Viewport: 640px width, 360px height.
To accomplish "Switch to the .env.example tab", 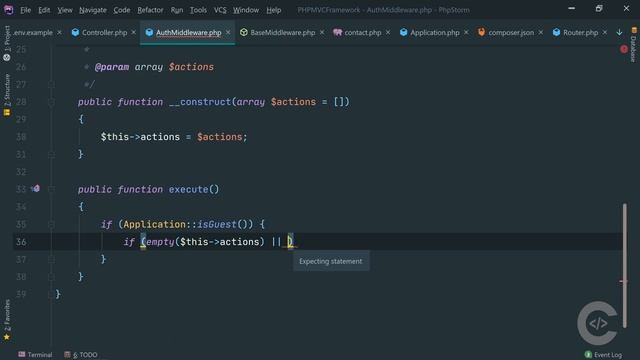I will 33,33.
